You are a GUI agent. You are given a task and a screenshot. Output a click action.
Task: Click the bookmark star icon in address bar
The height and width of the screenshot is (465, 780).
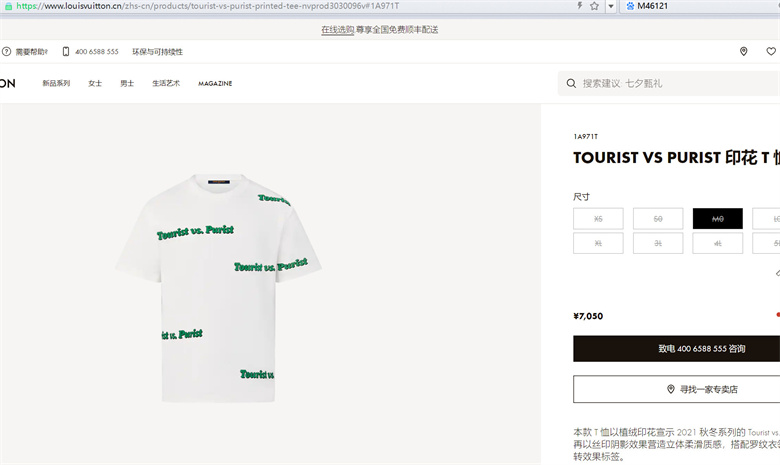(x=594, y=6)
